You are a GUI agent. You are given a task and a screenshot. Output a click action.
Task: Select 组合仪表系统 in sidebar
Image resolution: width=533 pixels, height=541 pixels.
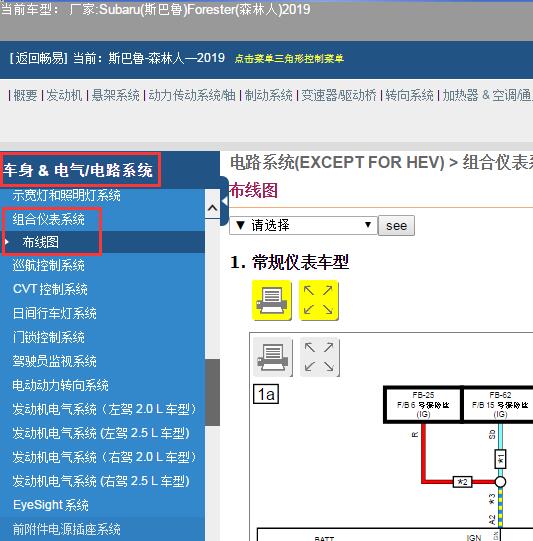tap(49, 219)
